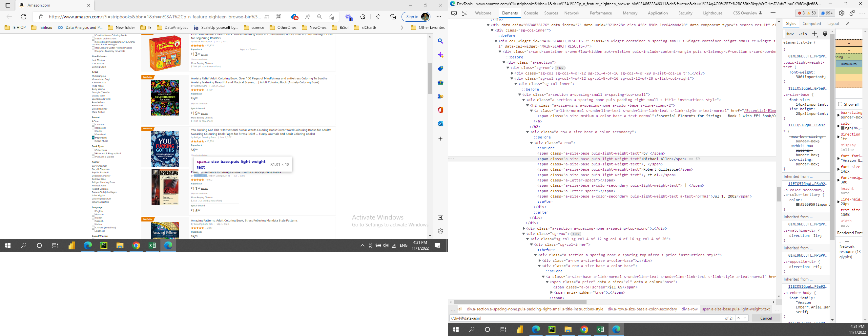Open Edge favorites star list
The width and height of the screenshot is (868, 336).
point(379,16)
